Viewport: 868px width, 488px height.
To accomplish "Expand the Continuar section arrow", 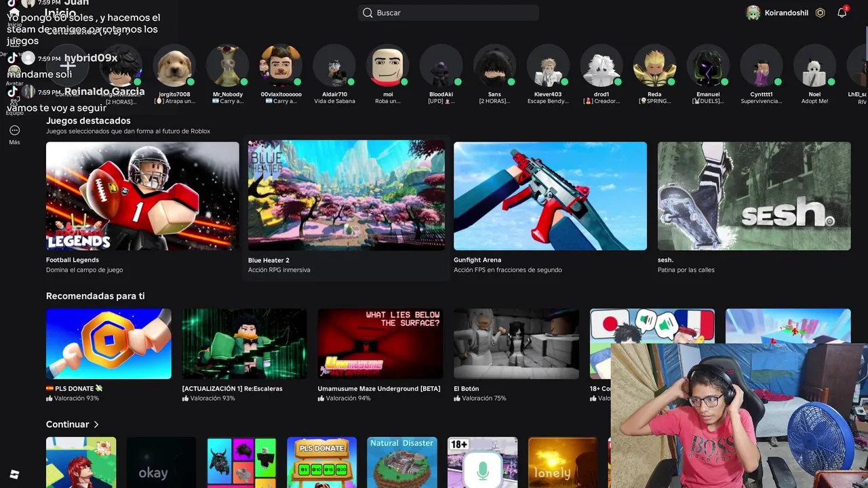I will [x=96, y=424].
